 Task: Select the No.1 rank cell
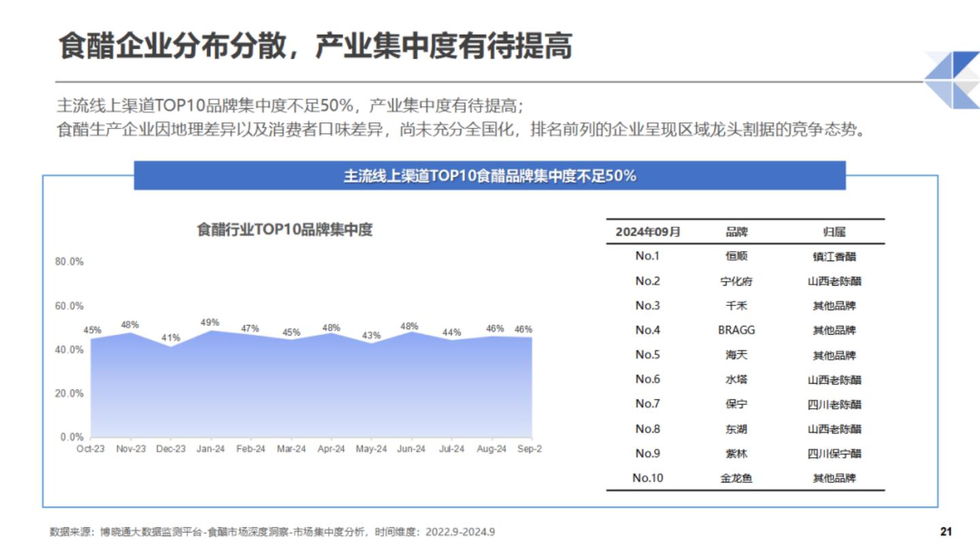point(648,256)
